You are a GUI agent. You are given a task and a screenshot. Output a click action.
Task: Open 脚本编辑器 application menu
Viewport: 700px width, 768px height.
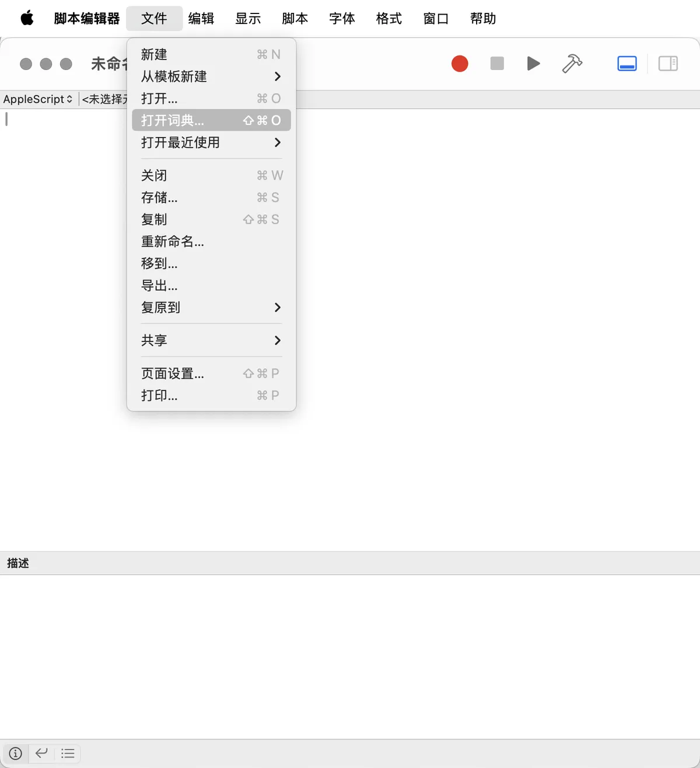click(86, 19)
